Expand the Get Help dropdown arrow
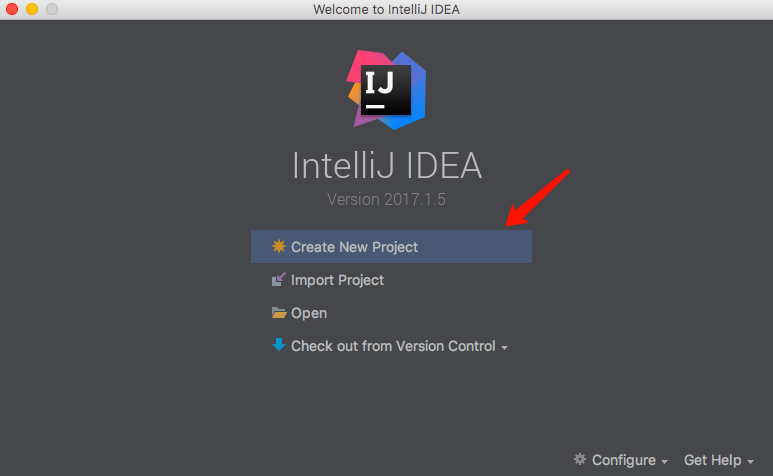Screen dimensions: 773x476 coord(750,462)
